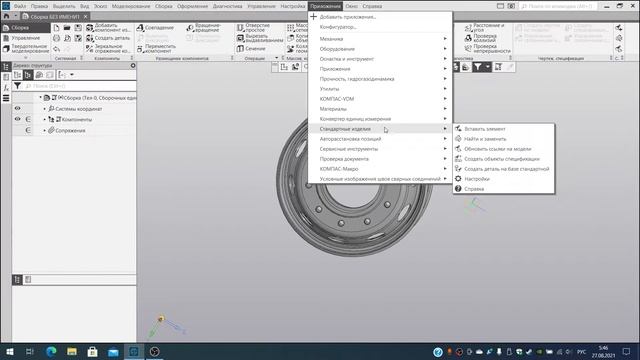Choose Создать деталь на базе стандартной
Image resolution: width=640 pixels, height=360 pixels.
504,169
